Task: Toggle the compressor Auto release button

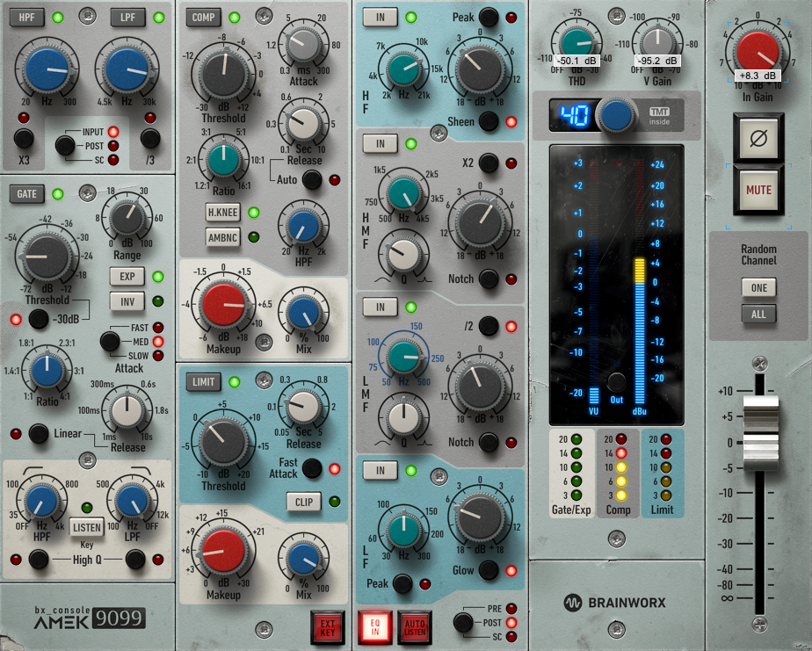Action: click(312, 180)
